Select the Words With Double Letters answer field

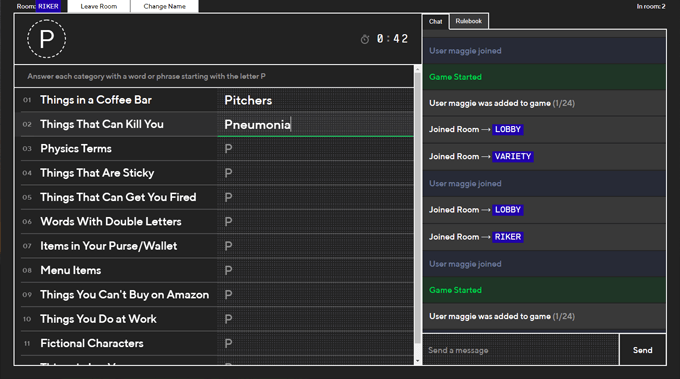tap(315, 222)
